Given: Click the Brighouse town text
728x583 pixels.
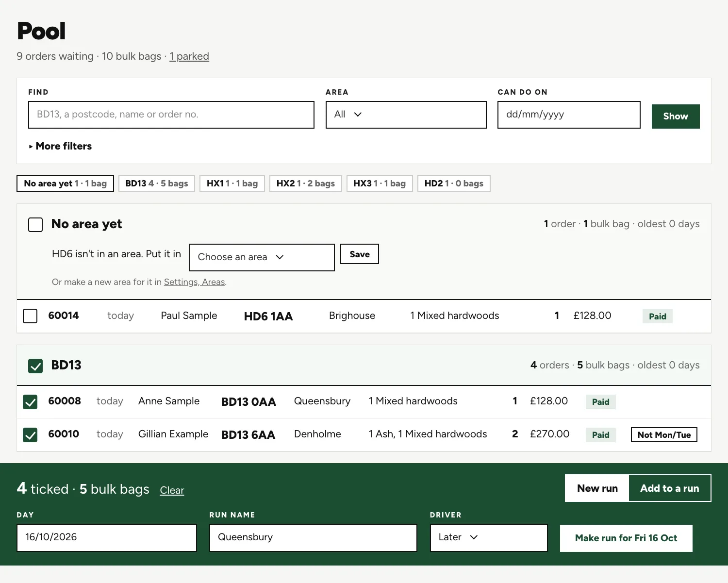Looking at the screenshot, I should (x=352, y=316).
